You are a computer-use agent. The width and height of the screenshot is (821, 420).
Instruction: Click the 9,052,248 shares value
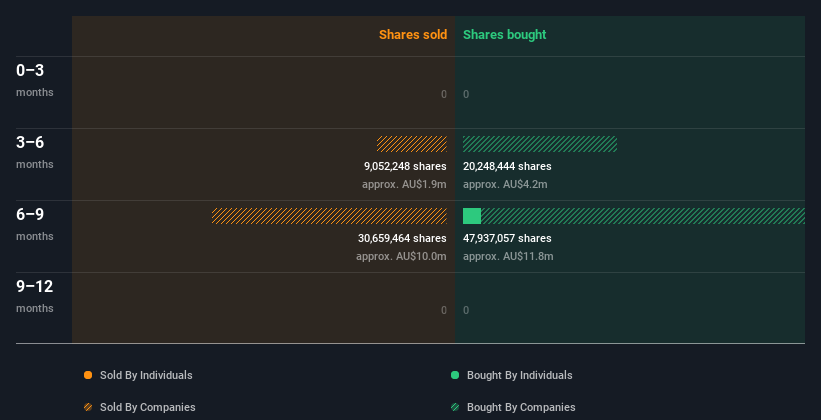coord(405,166)
